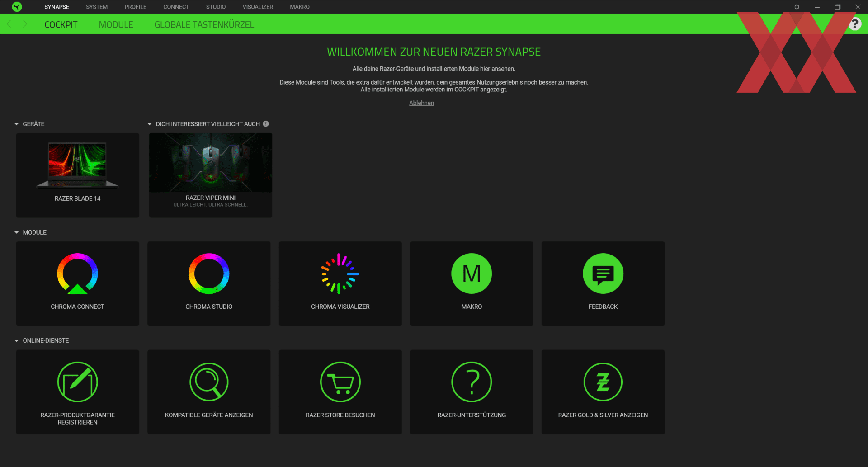Open the Razer Viper Mini promo image

211,163
